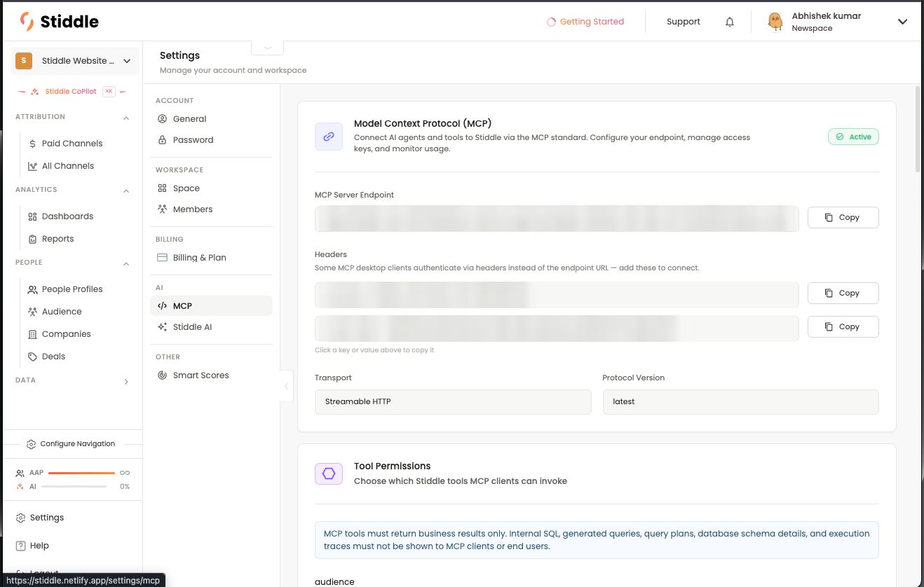Collapse the People section

[x=126, y=263]
